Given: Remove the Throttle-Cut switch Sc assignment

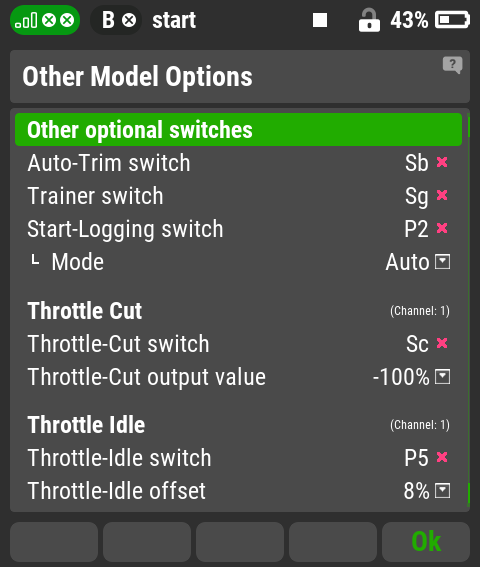Looking at the screenshot, I should pyautogui.click(x=442, y=343).
